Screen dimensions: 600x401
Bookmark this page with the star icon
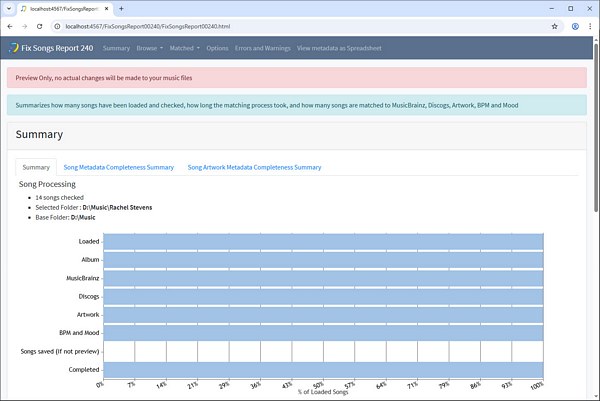(554, 26)
